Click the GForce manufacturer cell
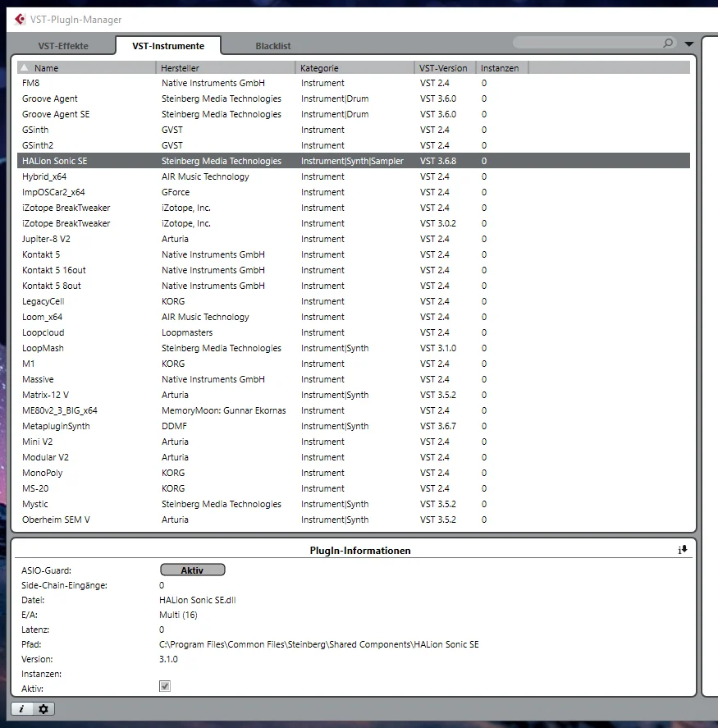The width and height of the screenshot is (718, 728). [176, 192]
